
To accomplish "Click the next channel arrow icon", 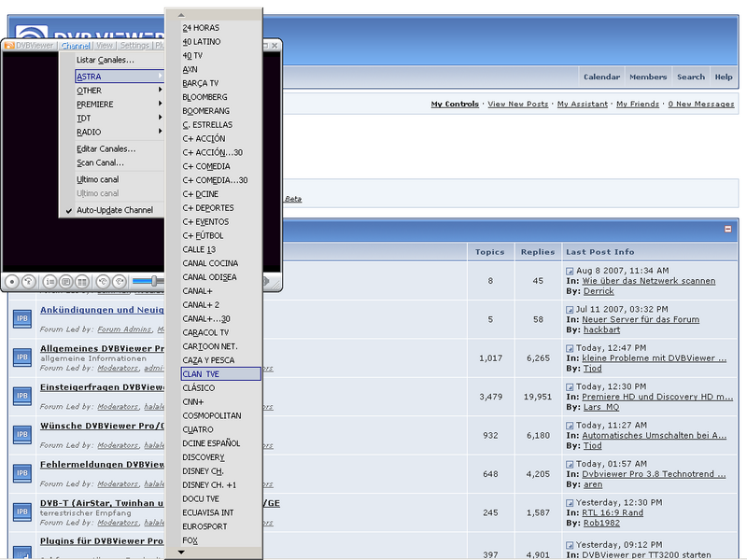I will click(x=120, y=282).
